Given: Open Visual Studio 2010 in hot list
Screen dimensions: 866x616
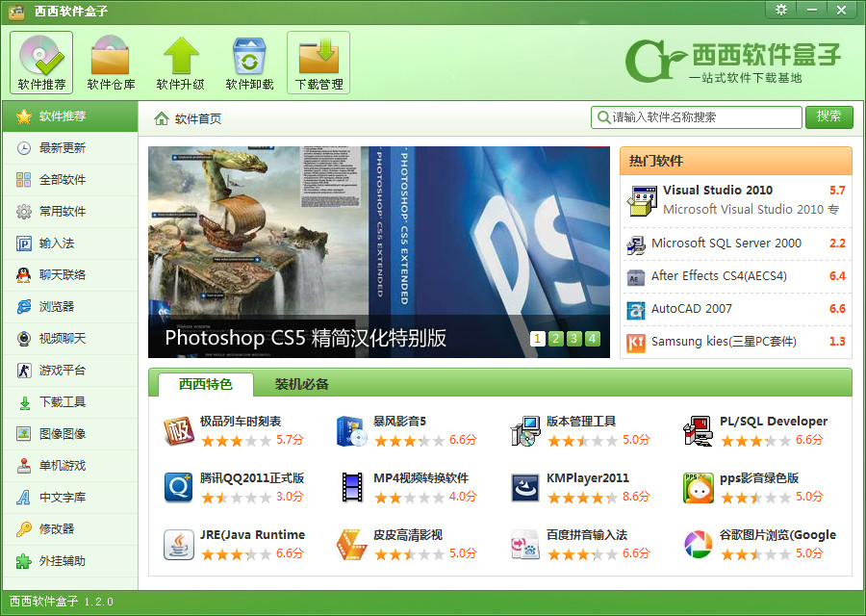Looking at the screenshot, I should 736,200.
